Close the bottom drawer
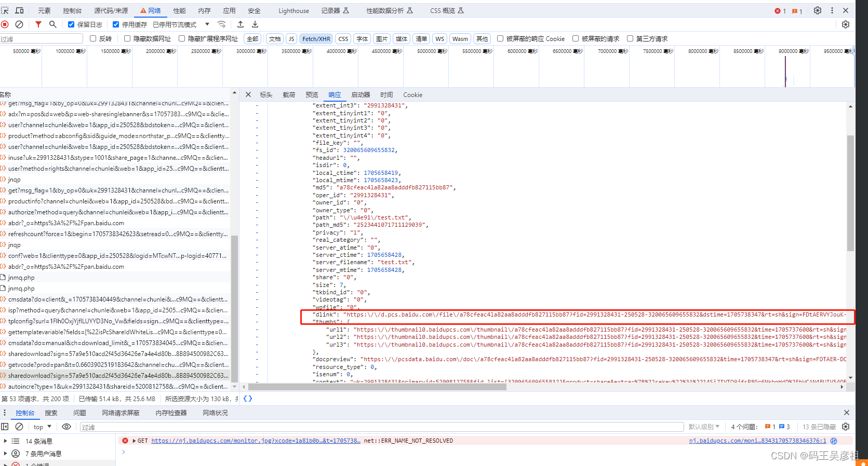Screen dimensions: 868x466 (x=847, y=413)
